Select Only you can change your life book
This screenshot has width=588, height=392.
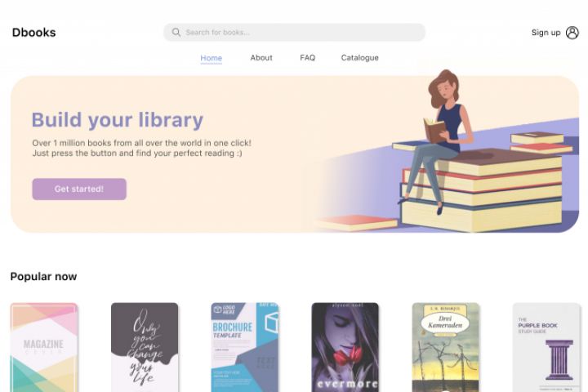click(145, 347)
